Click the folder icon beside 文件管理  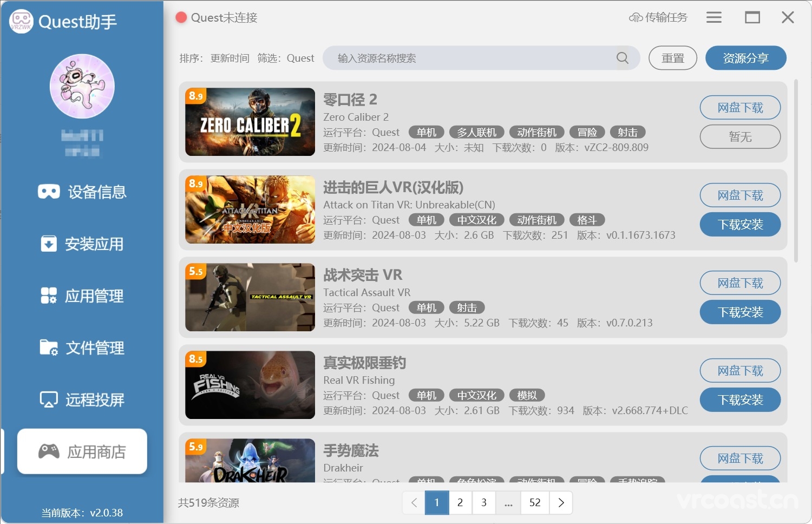pyautogui.click(x=49, y=348)
